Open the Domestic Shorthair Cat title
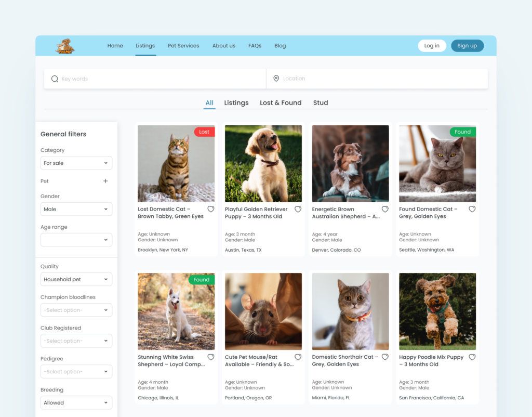Screen dimensions: 532x417 (345, 361)
